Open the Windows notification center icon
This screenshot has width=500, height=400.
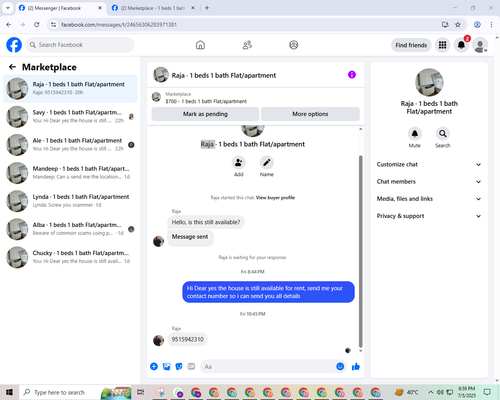coord(487,392)
